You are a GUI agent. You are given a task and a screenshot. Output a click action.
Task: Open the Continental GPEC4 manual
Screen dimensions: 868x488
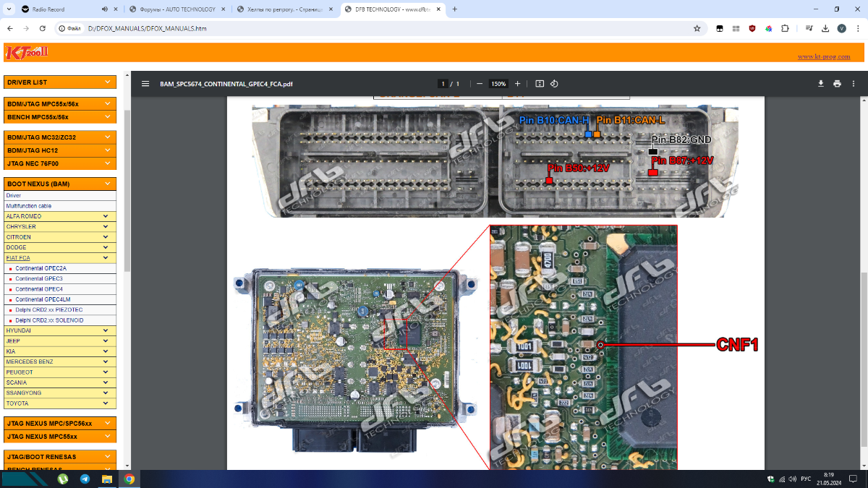coord(39,289)
